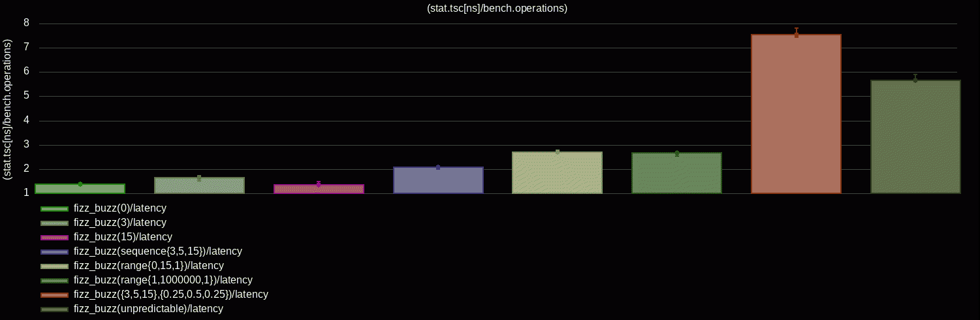This screenshot has height=320, width=980.
Task: Select fizz_buzz(unpredictable)/latency legend label
Action: (x=149, y=309)
